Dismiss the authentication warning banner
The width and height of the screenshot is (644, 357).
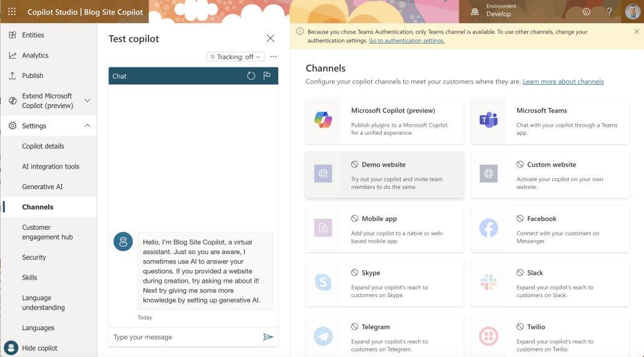pyautogui.click(x=636, y=32)
